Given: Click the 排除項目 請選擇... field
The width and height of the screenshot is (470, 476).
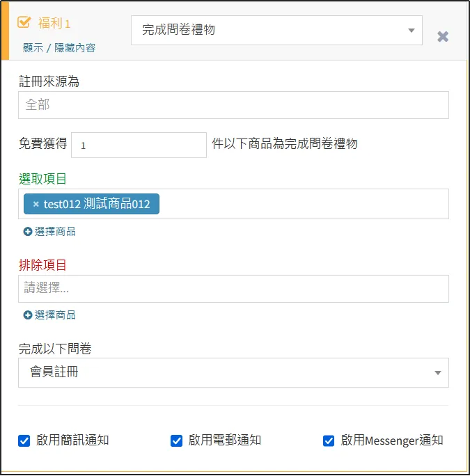Looking at the screenshot, I should (x=233, y=288).
